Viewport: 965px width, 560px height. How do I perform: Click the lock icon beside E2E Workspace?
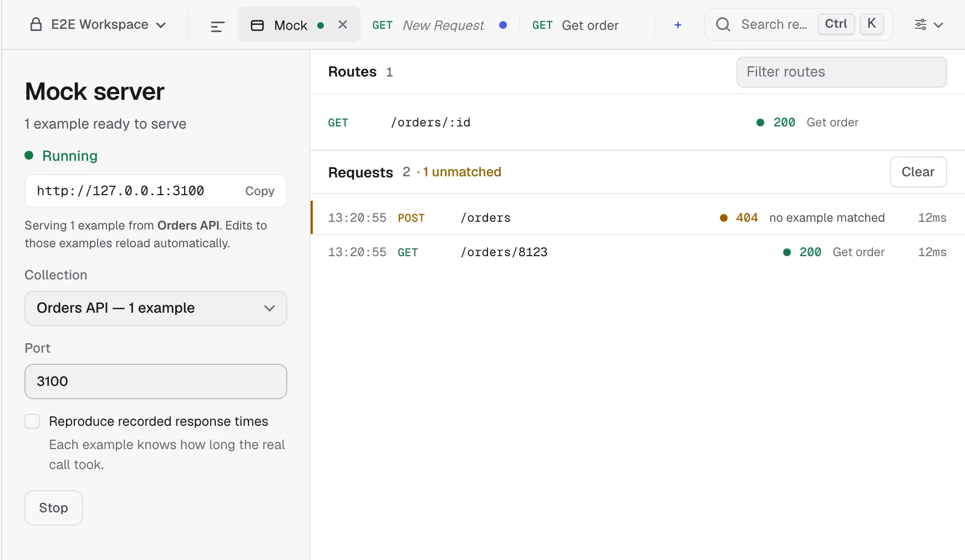click(x=36, y=24)
